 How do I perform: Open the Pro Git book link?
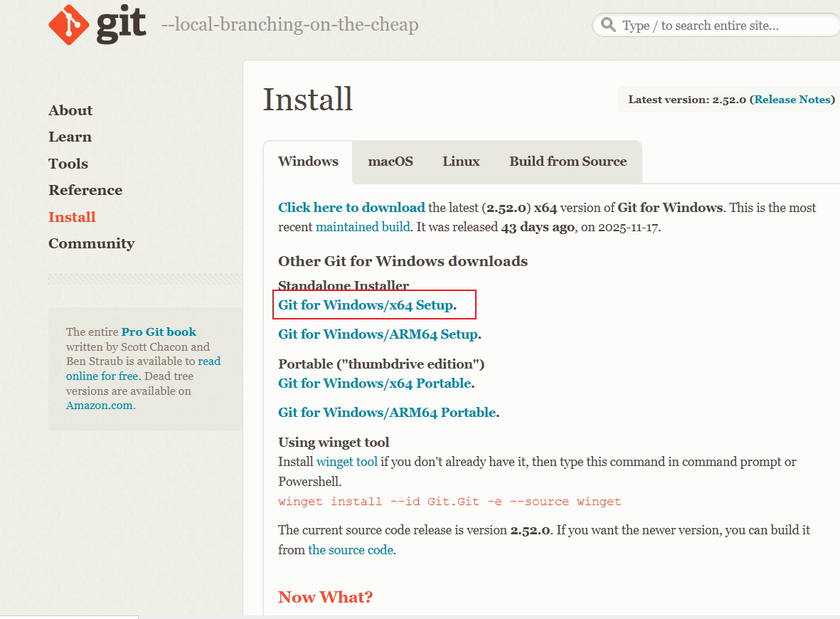click(x=159, y=332)
